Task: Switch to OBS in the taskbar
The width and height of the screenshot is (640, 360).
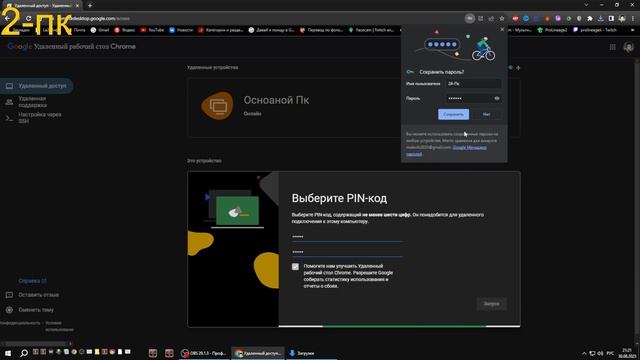Action: (203, 353)
